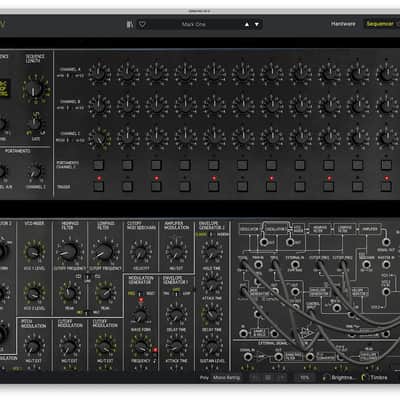Image resolution: width=400 pixels, height=400 pixels.
Task: Click the VCO 1 Level knob
Action: click(x=34, y=252)
